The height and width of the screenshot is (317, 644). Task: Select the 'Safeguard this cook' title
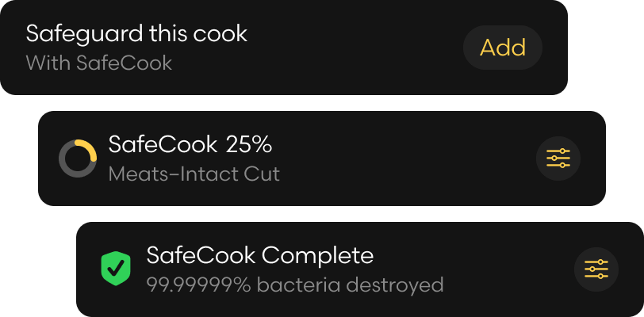(136, 33)
